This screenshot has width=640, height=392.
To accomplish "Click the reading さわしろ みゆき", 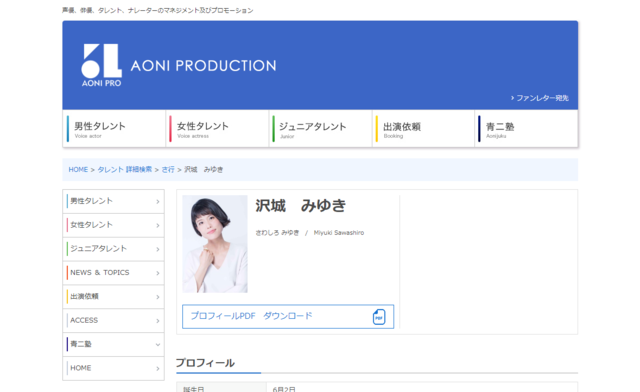I will point(277,233).
